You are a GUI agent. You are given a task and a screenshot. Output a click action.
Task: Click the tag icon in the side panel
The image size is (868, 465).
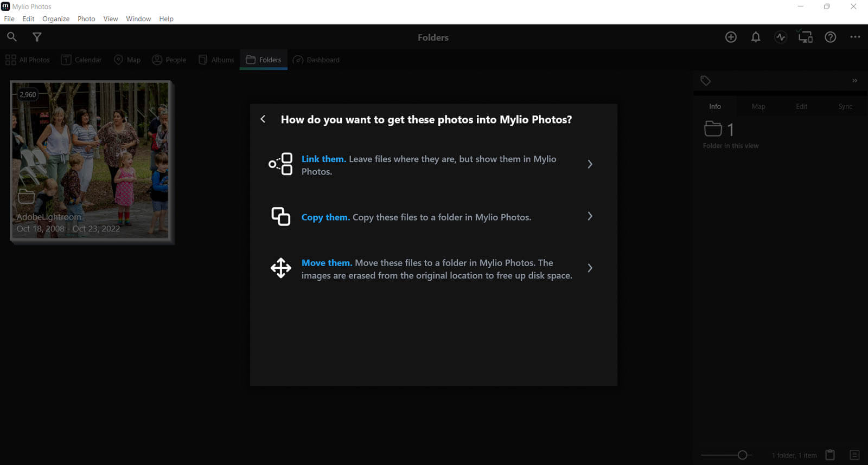[705, 81]
